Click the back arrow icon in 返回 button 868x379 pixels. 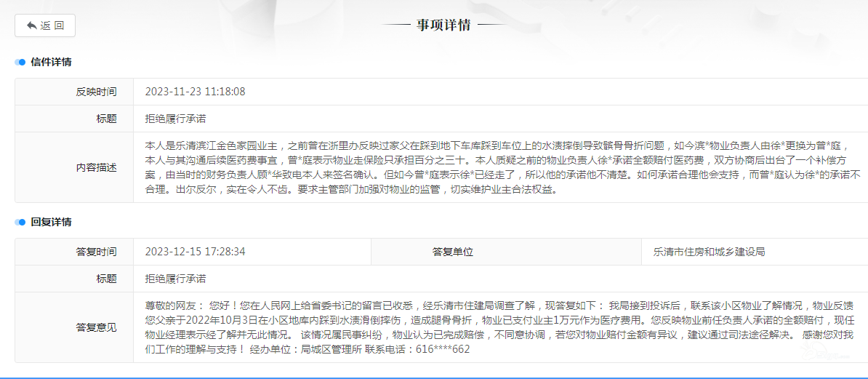31,25
